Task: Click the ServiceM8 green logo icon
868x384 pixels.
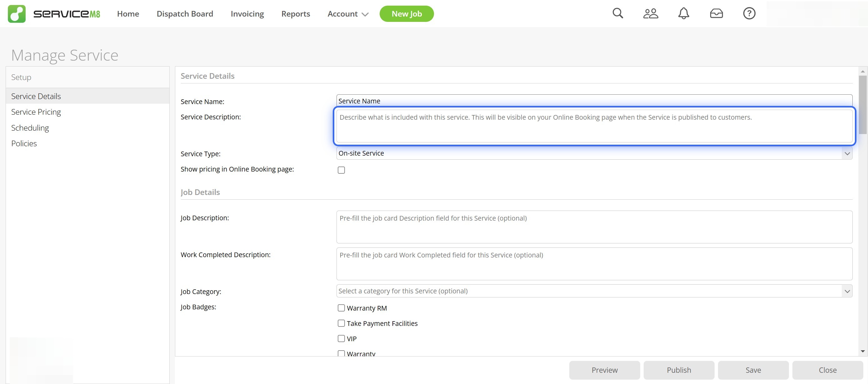Action: pos(17,14)
